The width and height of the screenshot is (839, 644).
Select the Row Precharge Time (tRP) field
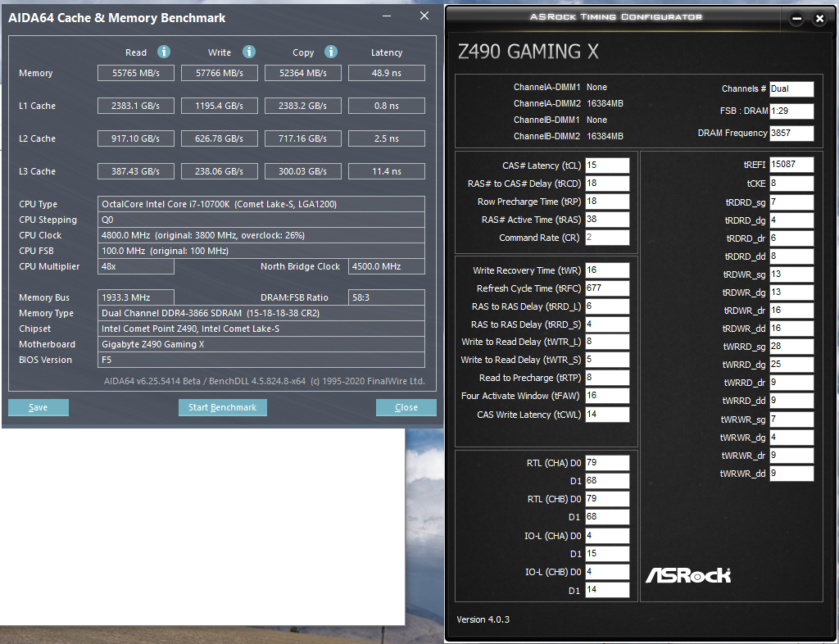coord(607,202)
